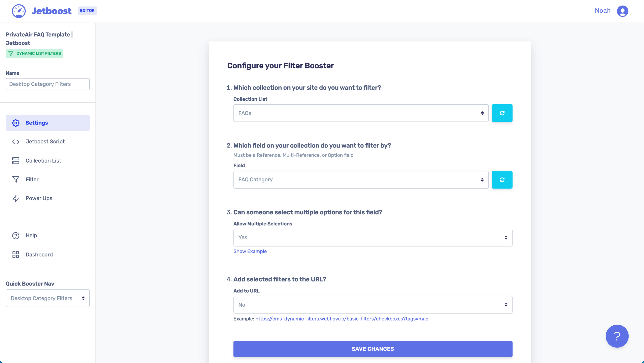644x363 pixels.
Task: Click the DYNAMIC LIST FILTERS badge
Action: click(x=34, y=53)
